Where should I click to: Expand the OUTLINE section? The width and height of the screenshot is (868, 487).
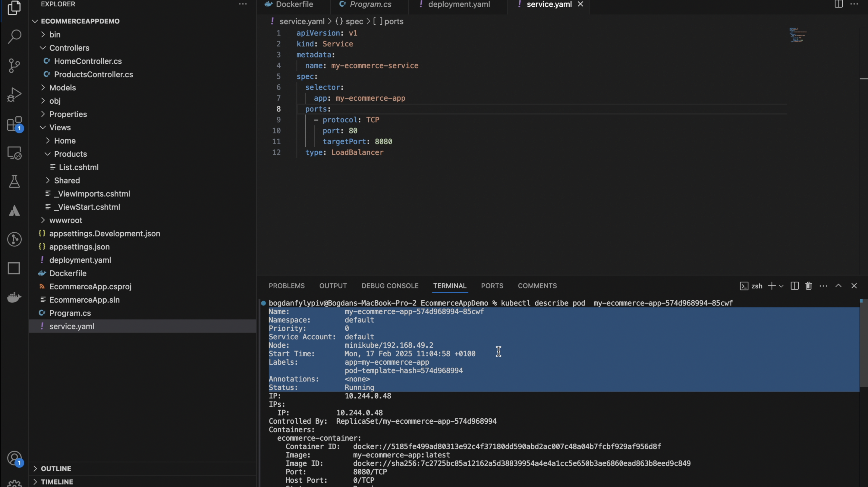click(x=55, y=468)
